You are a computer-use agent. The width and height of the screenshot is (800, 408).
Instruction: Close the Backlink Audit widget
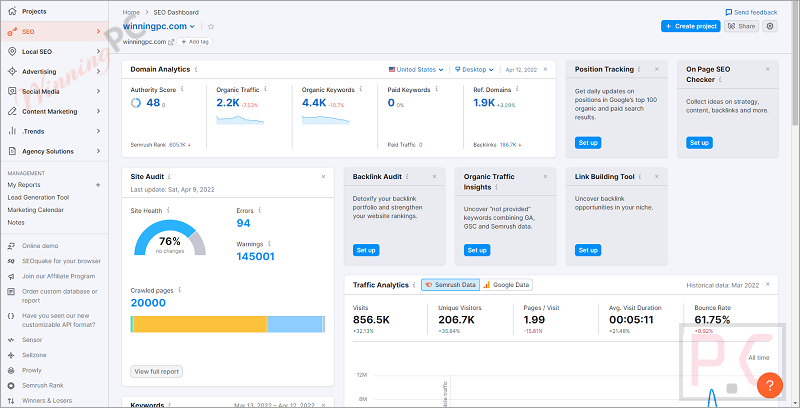[435, 177]
